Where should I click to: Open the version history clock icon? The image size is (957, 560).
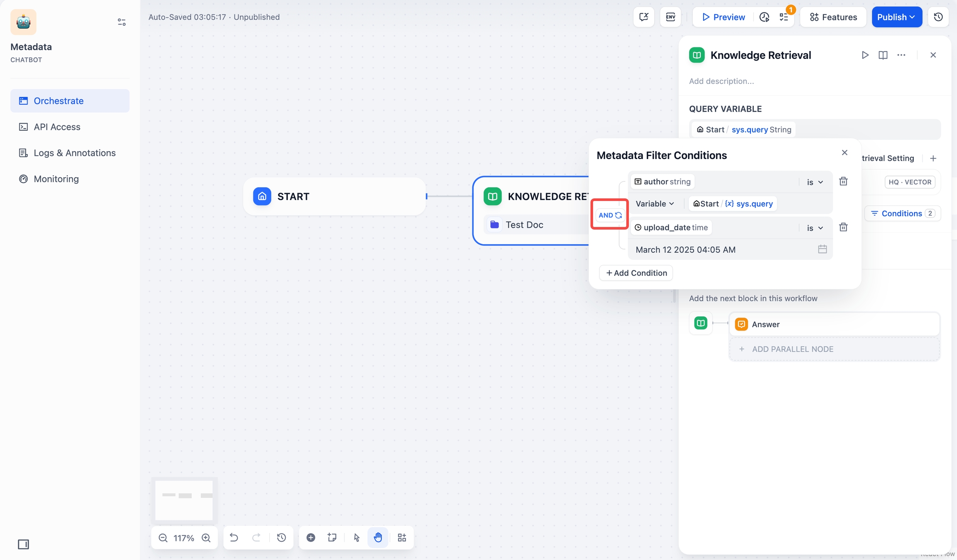click(938, 17)
